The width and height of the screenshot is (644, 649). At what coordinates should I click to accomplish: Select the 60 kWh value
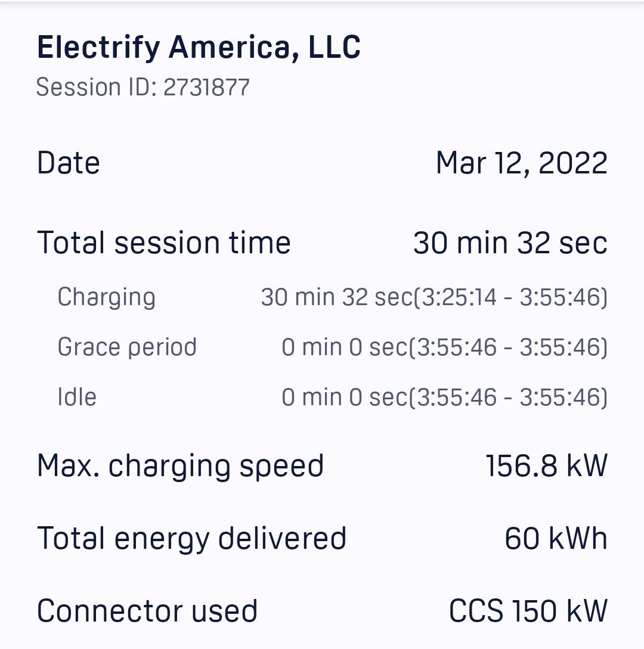click(556, 539)
